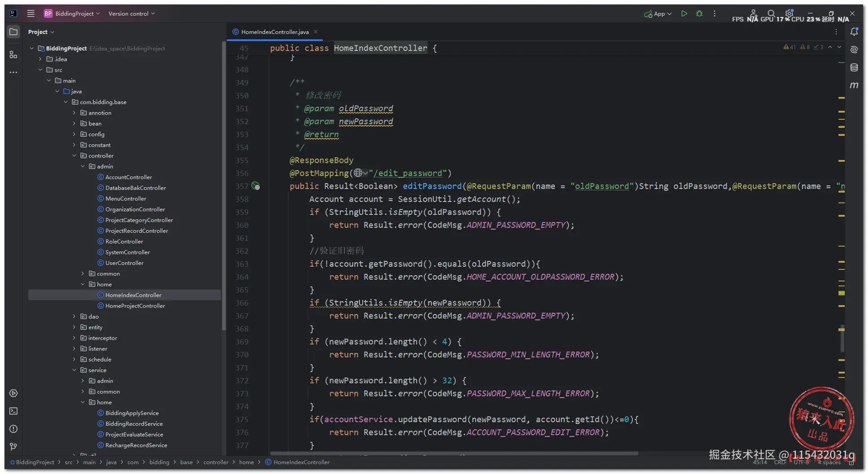Open the Maven tool window
The height and width of the screenshot is (474, 868).
(x=854, y=85)
